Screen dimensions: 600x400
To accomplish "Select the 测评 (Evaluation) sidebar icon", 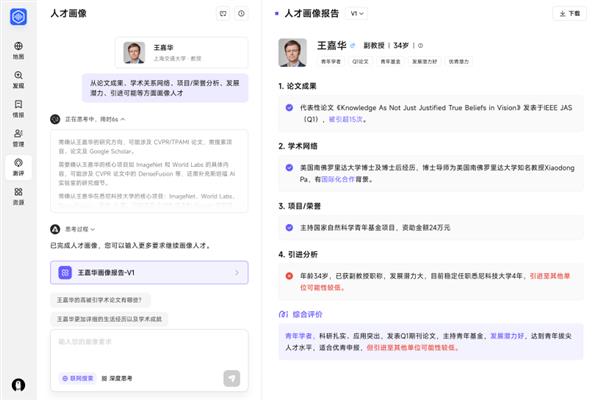I will [18, 166].
